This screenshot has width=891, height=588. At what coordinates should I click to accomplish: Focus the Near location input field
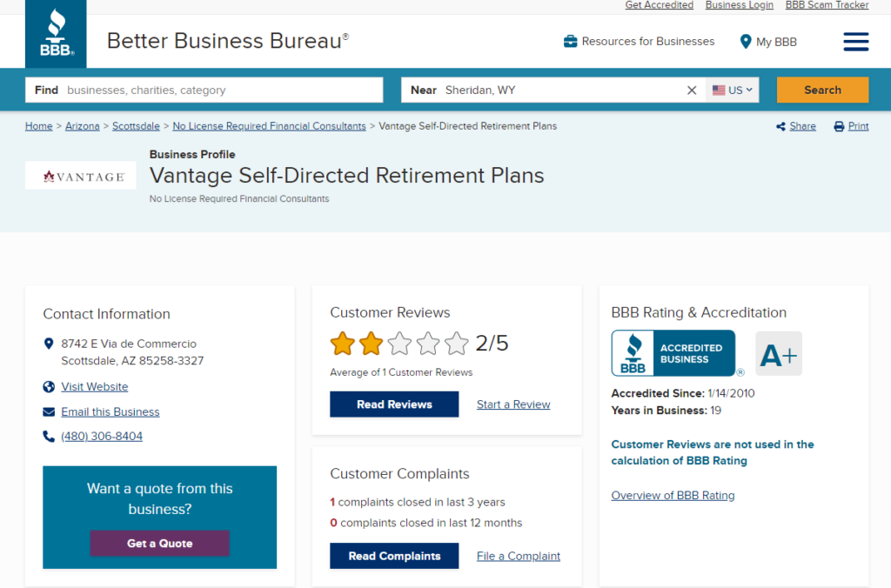(x=553, y=90)
